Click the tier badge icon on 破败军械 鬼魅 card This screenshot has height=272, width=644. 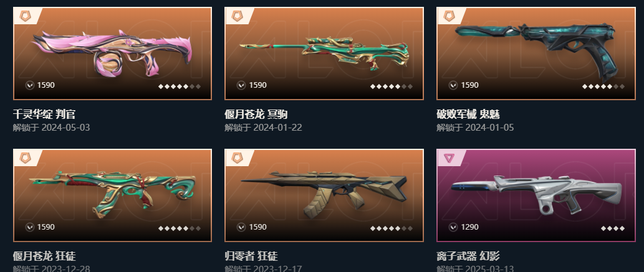point(449,16)
